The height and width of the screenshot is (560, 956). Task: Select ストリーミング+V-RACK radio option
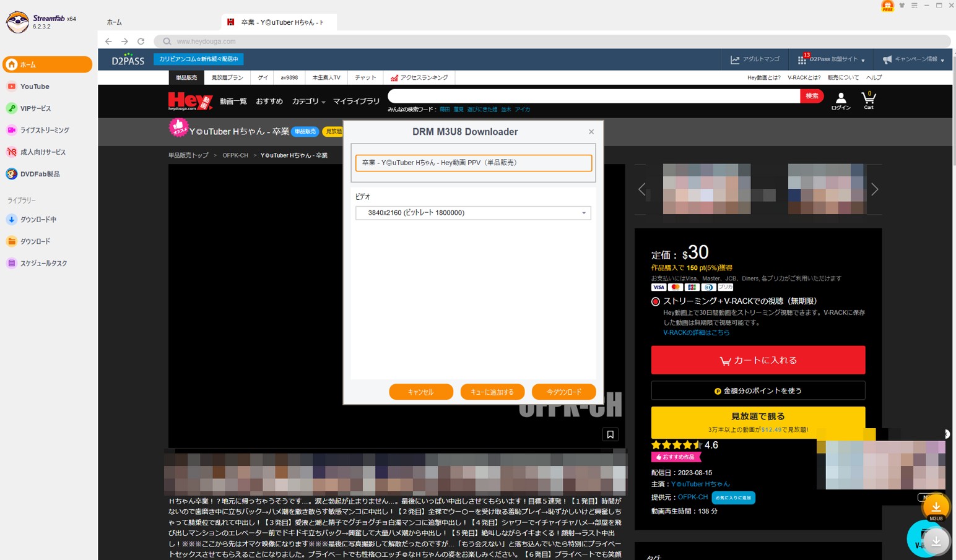(x=655, y=301)
